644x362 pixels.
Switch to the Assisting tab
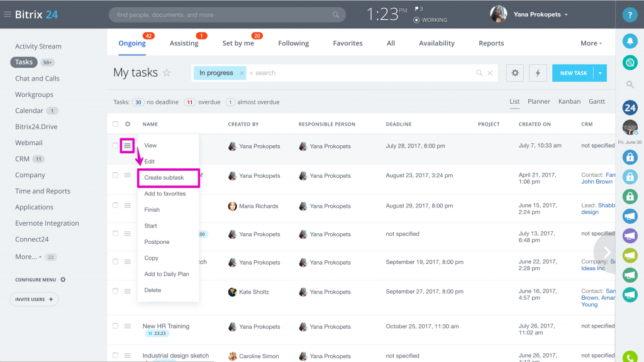pos(184,43)
